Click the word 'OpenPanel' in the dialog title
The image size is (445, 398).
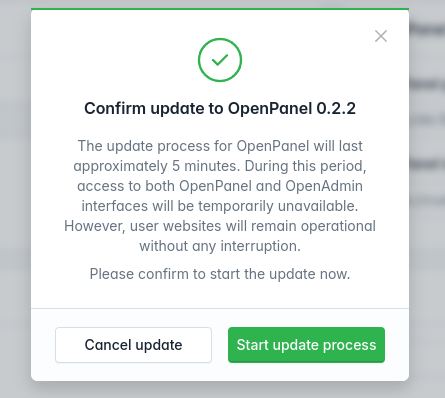click(x=270, y=109)
